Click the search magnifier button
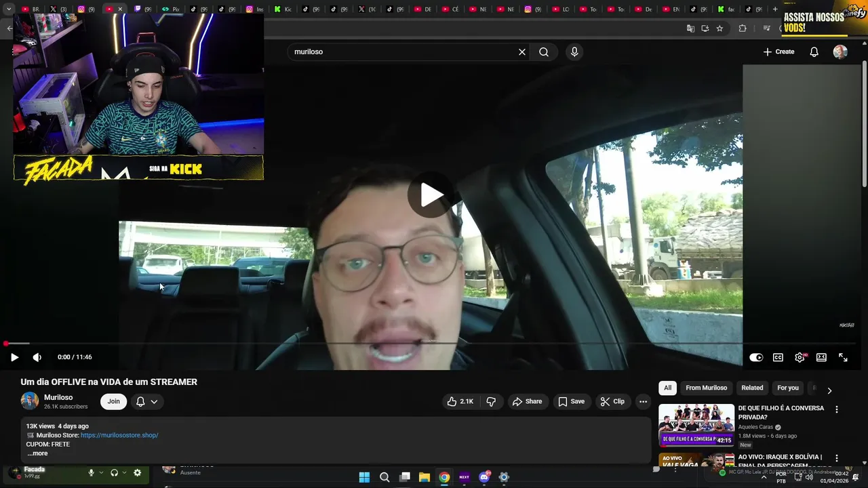This screenshot has height=488, width=868. pyautogui.click(x=544, y=52)
